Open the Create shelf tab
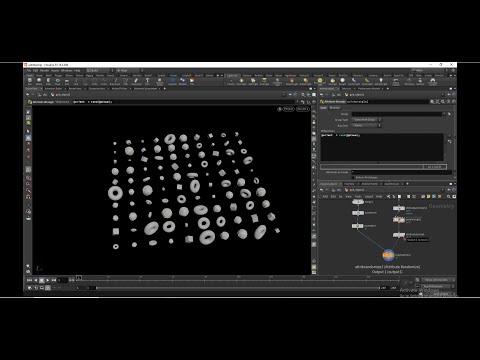480x360 pixels. 30,76
